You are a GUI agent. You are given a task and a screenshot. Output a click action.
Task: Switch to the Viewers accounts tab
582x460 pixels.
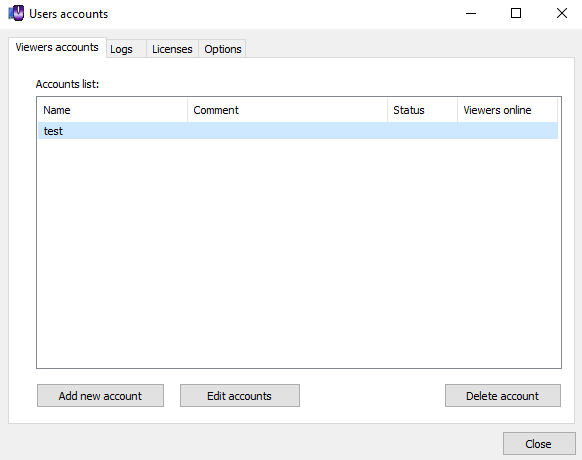tap(57, 48)
